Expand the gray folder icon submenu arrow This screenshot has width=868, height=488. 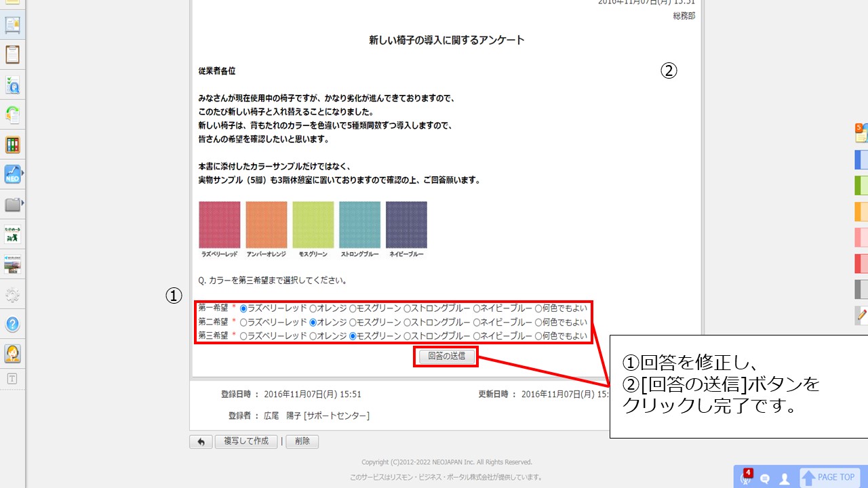pyautogui.click(x=23, y=203)
